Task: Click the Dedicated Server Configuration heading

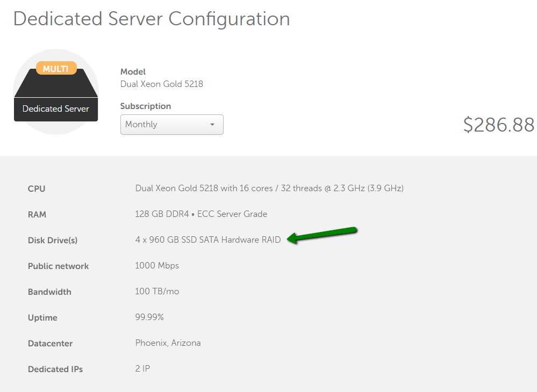Action: coord(152,18)
